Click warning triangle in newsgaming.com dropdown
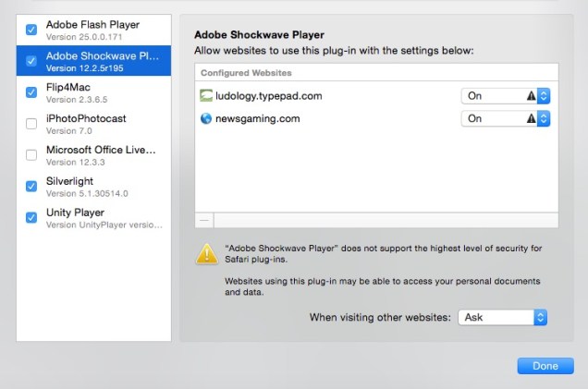 (x=531, y=119)
